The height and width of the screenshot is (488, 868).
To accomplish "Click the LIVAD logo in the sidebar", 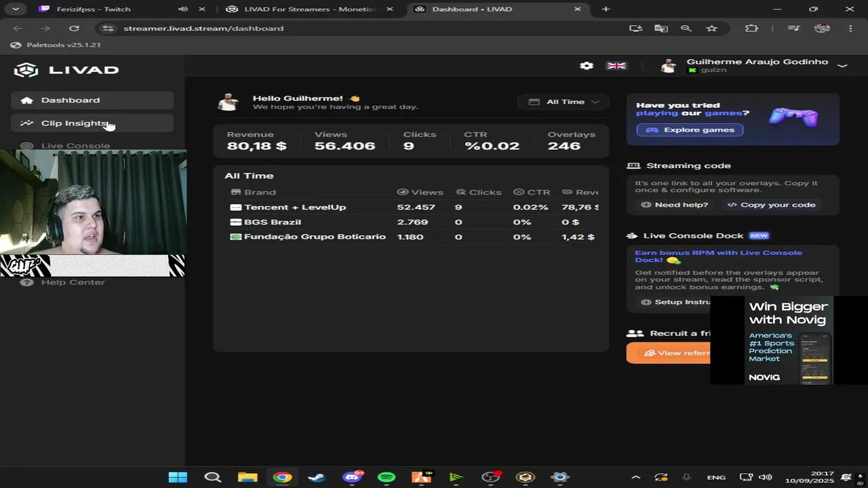I will 66,70.
